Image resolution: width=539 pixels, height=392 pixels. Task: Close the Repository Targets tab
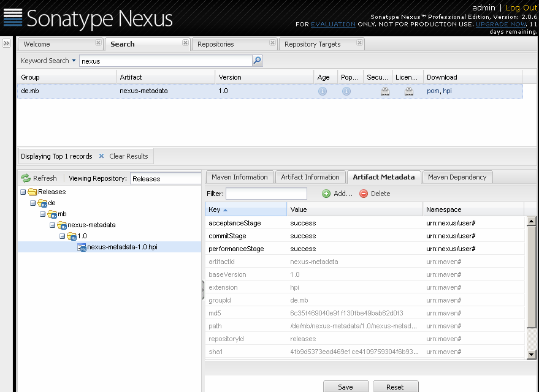(359, 42)
